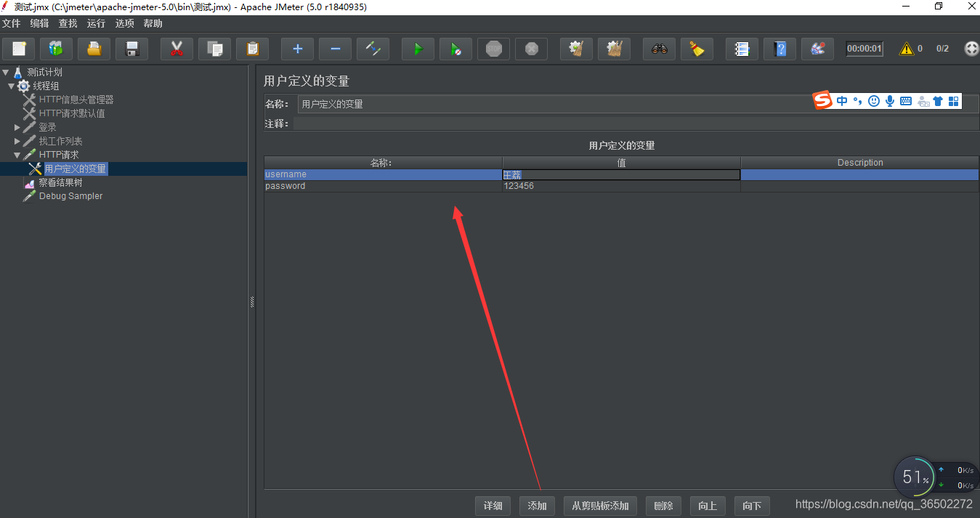The width and height of the screenshot is (980, 518).
Task: Click the 从剪贴板添加 button
Action: pos(601,506)
